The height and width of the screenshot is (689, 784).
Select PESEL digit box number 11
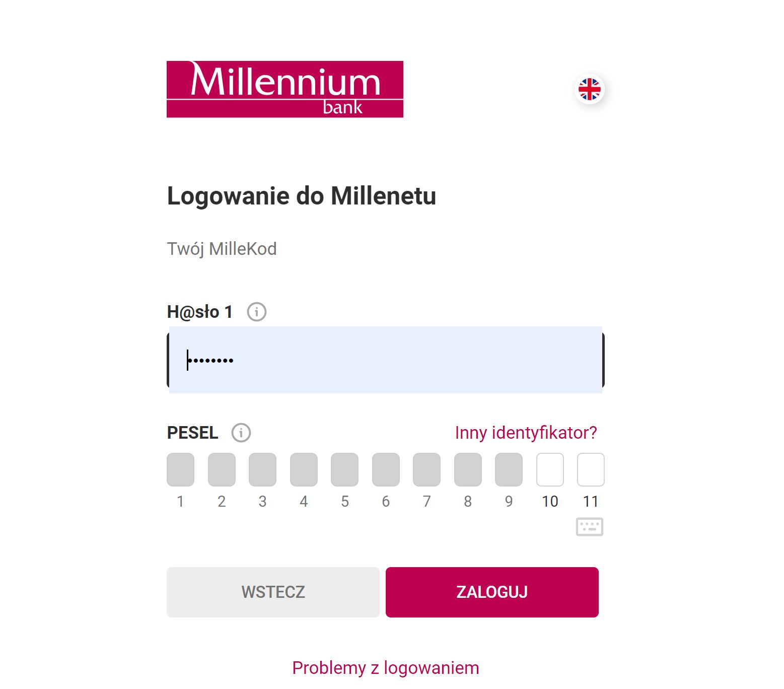(591, 469)
